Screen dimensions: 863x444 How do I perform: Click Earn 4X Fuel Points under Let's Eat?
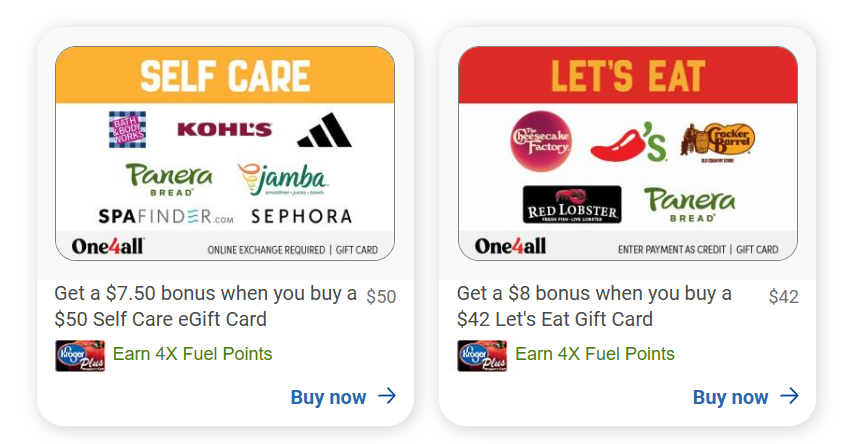point(594,354)
